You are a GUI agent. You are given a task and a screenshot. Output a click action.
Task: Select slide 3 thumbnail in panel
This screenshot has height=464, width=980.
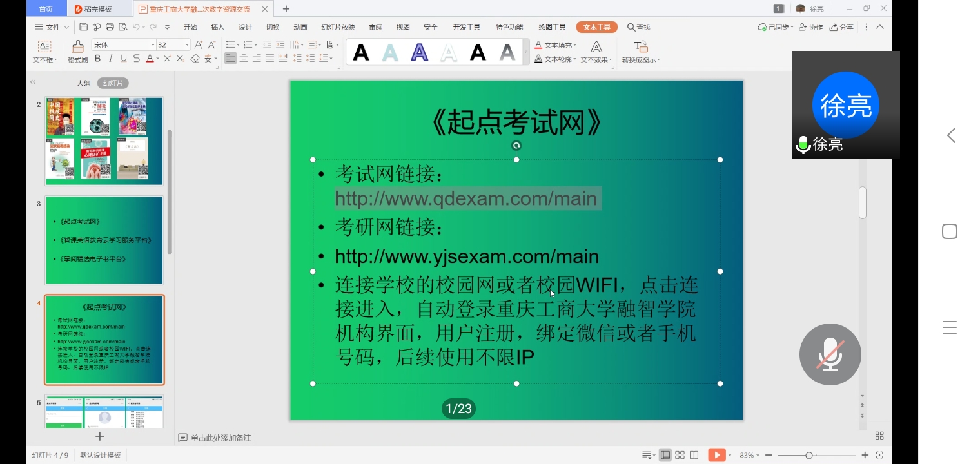104,240
